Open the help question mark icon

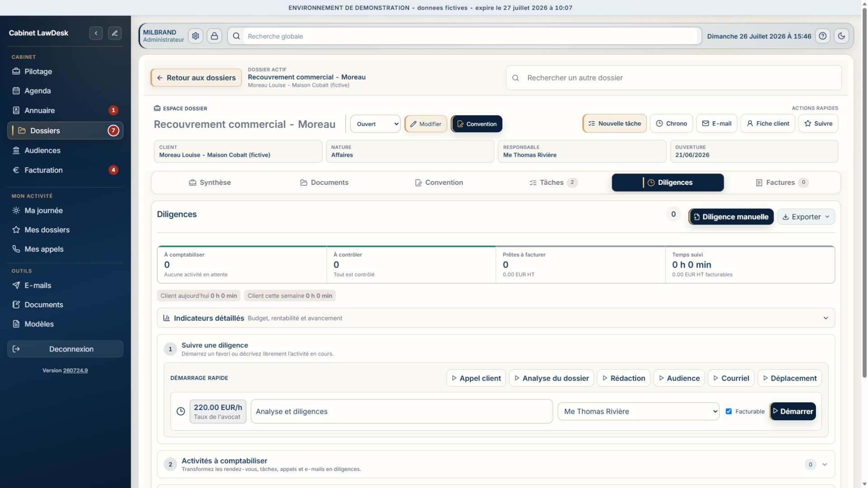coord(823,36)
